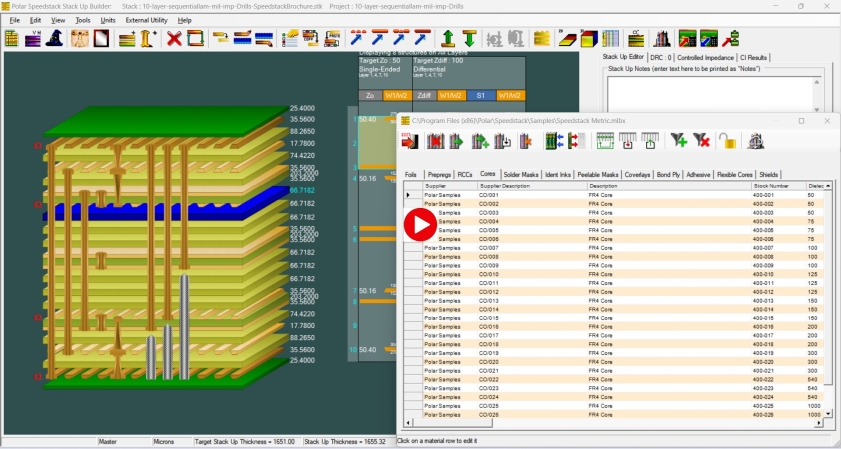Switch to the Prepregs tab
Viewport: 841px width, 449px height.
tap(439, 175)
